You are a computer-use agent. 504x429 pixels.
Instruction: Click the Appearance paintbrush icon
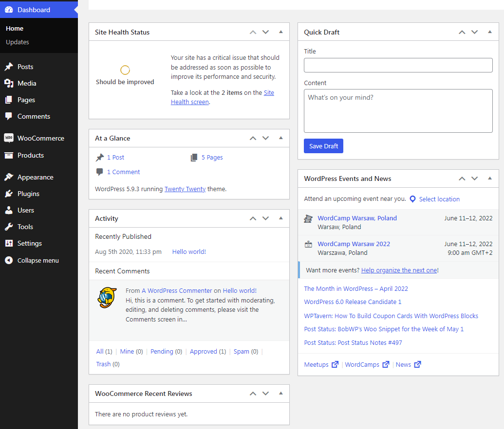9,177
